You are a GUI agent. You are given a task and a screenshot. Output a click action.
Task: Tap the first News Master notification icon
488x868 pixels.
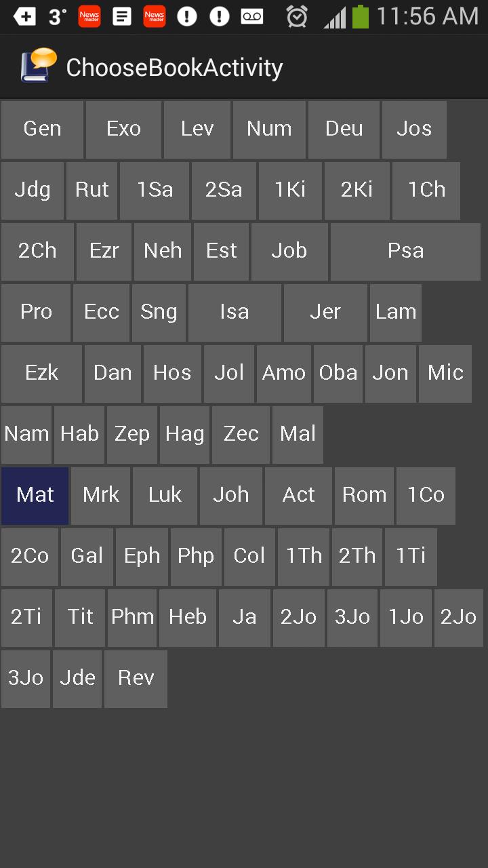(89, 16)
